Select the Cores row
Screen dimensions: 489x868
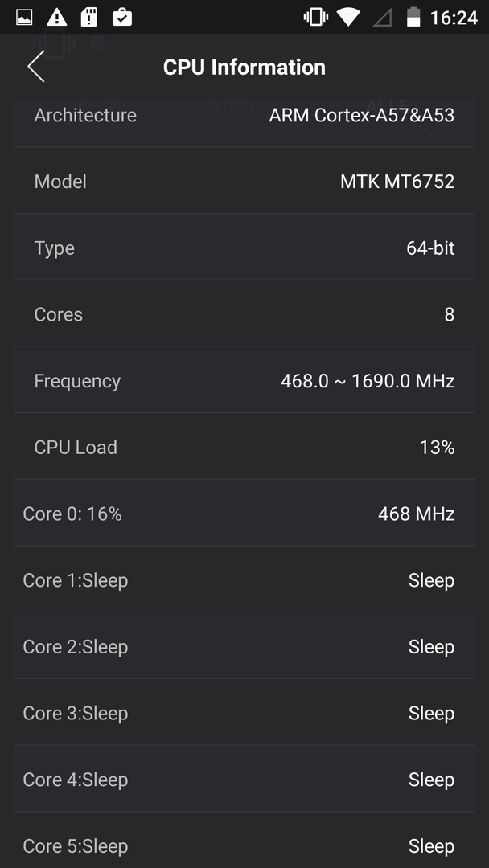tap(244, 313)
